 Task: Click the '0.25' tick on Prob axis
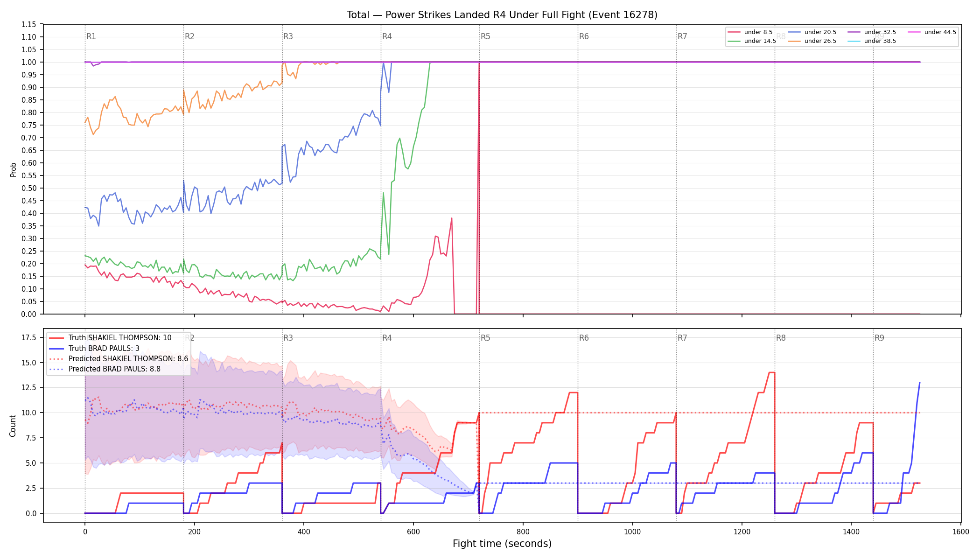coord(29,251)
